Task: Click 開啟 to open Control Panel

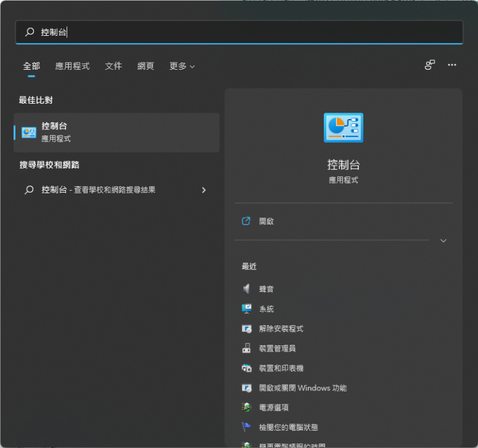Action: [x=266, y=221]
